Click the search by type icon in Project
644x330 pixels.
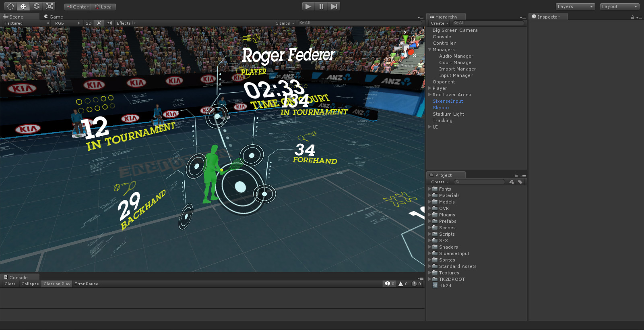[512, 182]
